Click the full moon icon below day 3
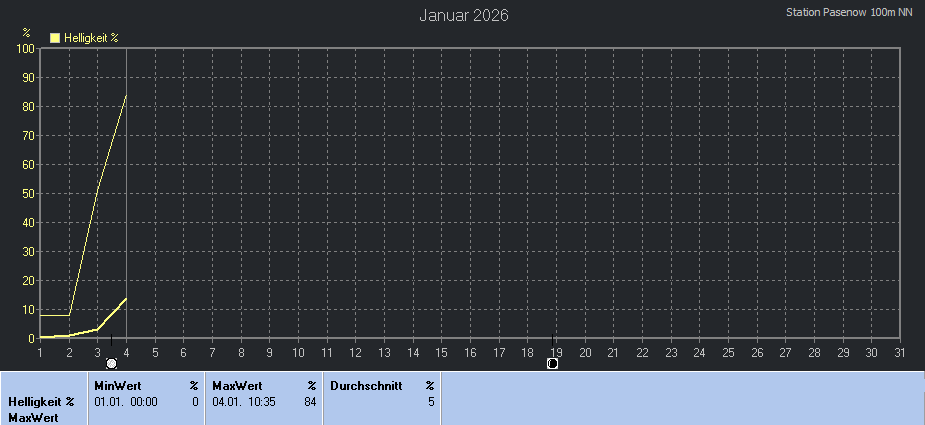Image resolution: width=925 pixels, height=425 pixels. 111,363
